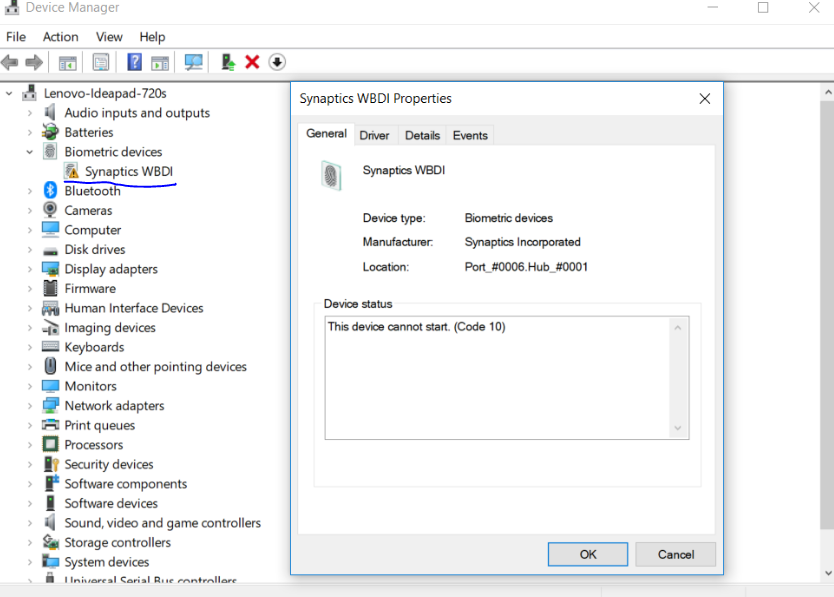The height and width of the screenshot is (597, 834).
Task: Maximize the Device Manager window
Action: (763, 7)
